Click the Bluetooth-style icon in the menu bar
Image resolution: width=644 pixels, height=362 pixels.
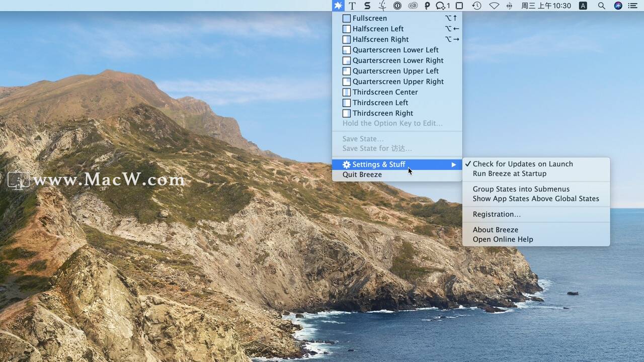tap(509, 6)
